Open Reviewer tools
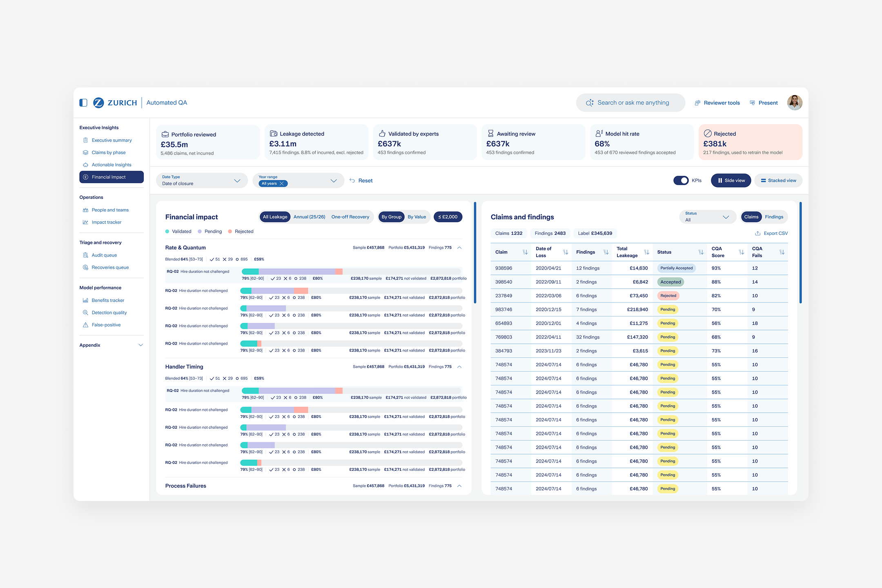 [x=717, y=103]
